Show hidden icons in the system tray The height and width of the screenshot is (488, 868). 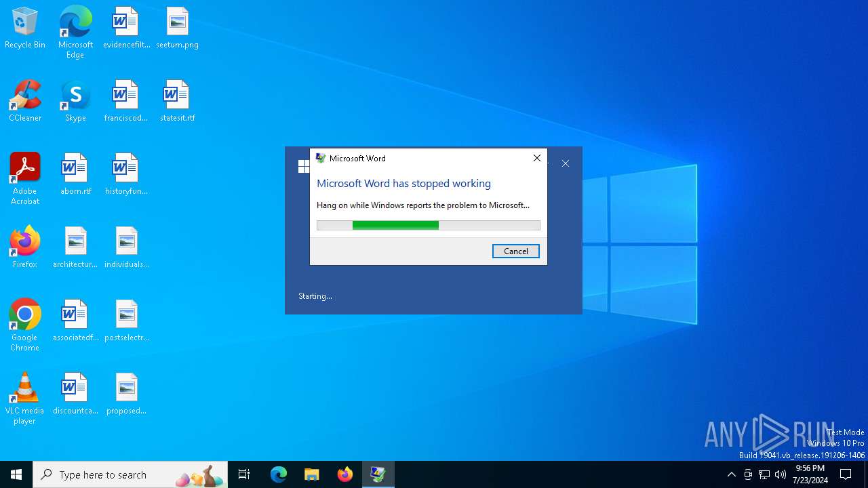coord(731,474)
